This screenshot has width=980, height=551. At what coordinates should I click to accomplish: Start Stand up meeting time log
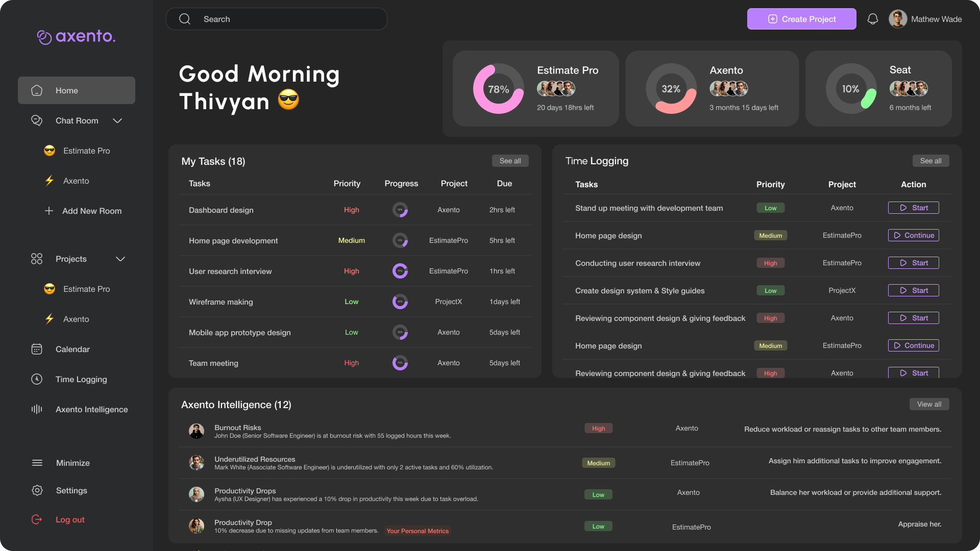913,208
